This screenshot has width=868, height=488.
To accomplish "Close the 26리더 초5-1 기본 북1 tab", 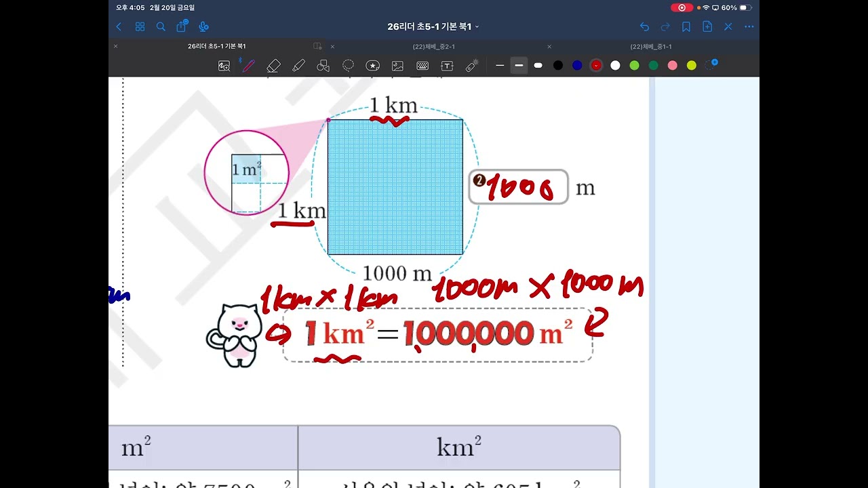I will click(x=115, y=47).
